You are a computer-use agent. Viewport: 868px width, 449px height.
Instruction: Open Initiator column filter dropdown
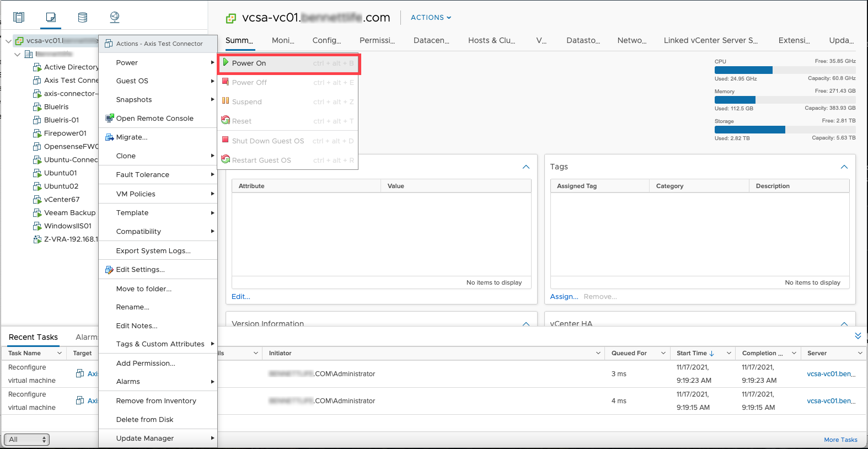click(598, 353)
